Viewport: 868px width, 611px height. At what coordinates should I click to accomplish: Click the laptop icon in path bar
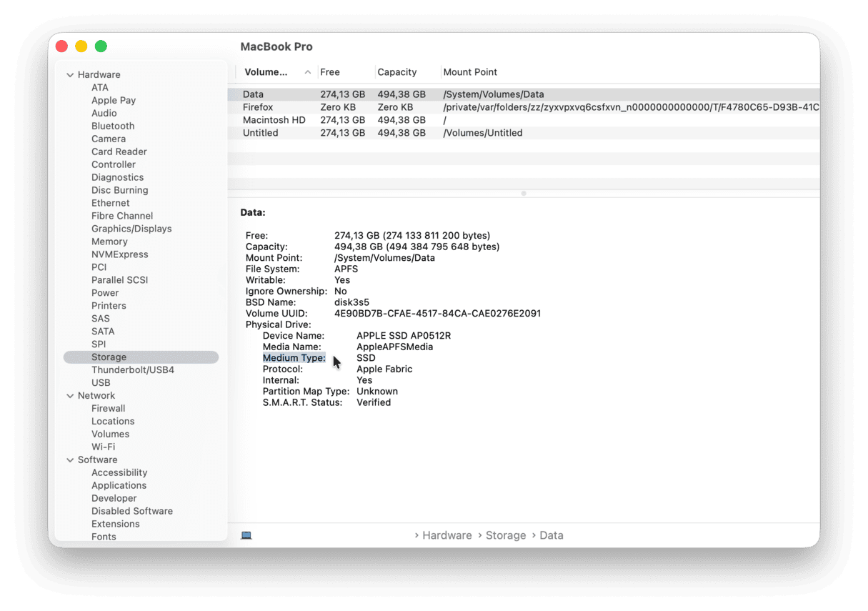246,535
